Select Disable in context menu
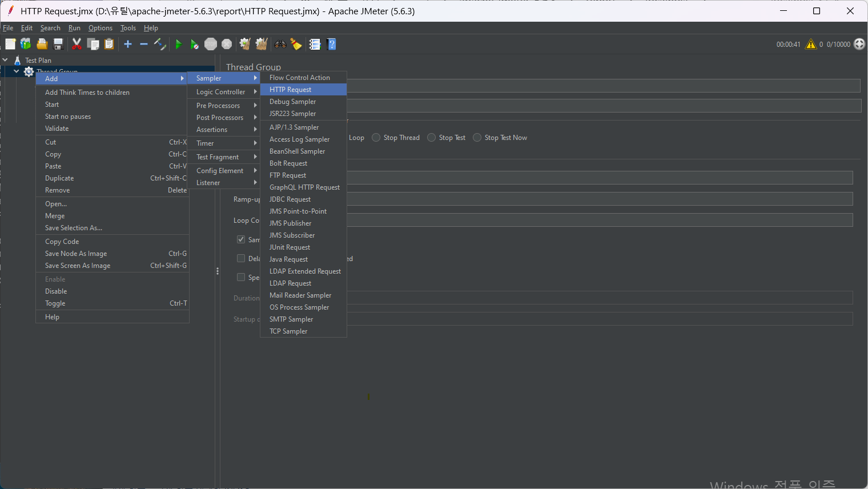The height and width of the screenshot is (489, 868). click(112, 291)
